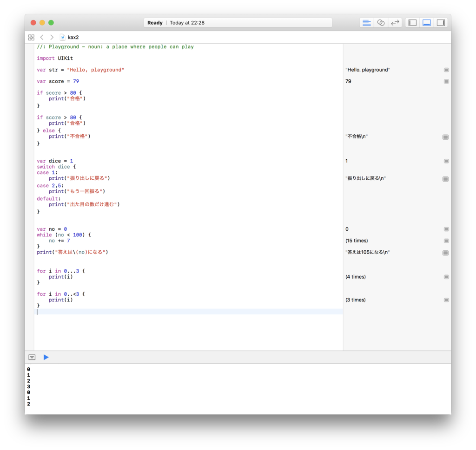
Task: Click the "for i in 0...3 {" line
Action: coord(61,271)
